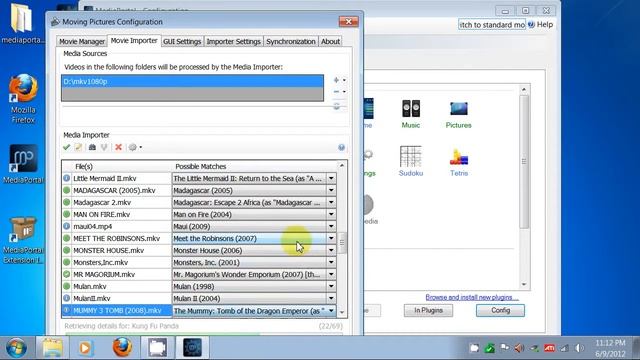This screenshot has width=640, height=360.
Task: Open Windows Media Player from taskbar
Action: [x=85, y=348]
